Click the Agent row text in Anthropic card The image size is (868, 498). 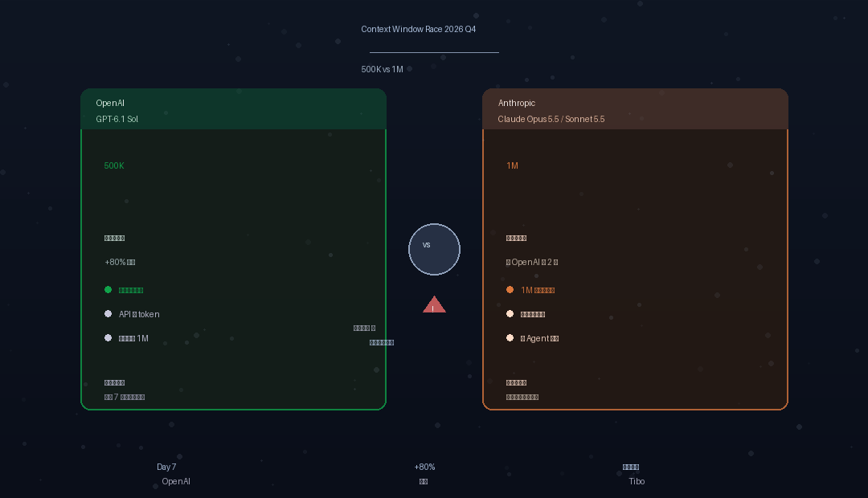[x=540, y=339]
